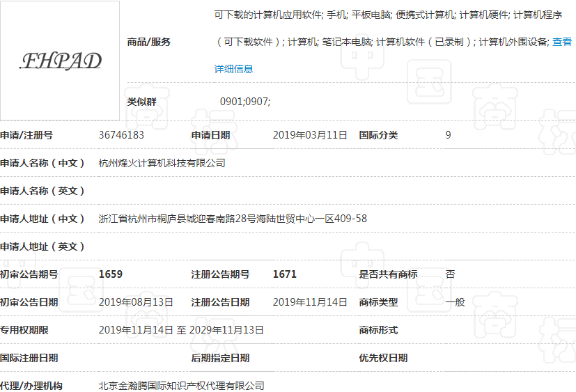Click the 注册公告日期 label

220,302
